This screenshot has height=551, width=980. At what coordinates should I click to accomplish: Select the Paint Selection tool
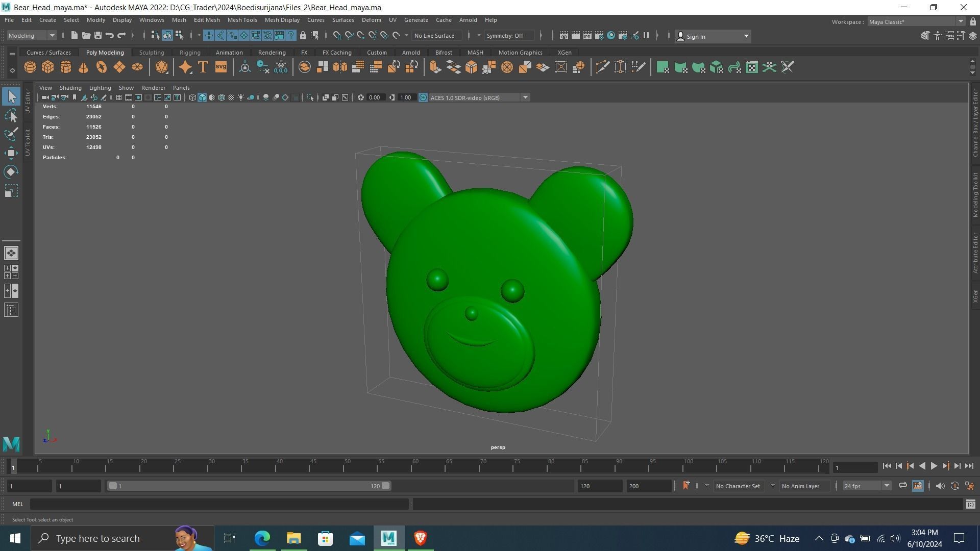click(11, 135)
